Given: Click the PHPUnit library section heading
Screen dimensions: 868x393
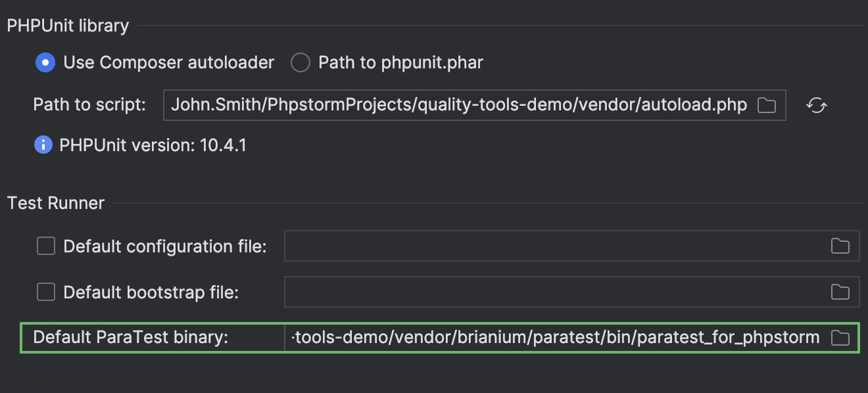Looking at the screenshot, I should tap(68, 26).
